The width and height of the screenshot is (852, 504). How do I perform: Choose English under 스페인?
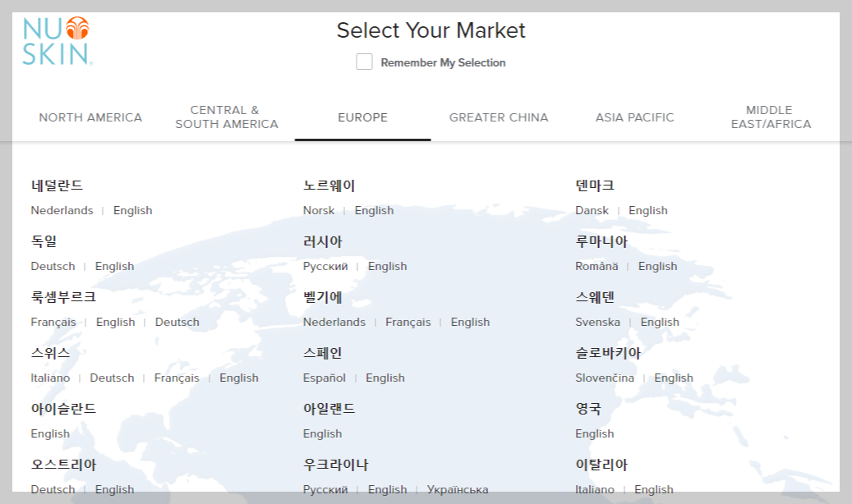(385, 378)
